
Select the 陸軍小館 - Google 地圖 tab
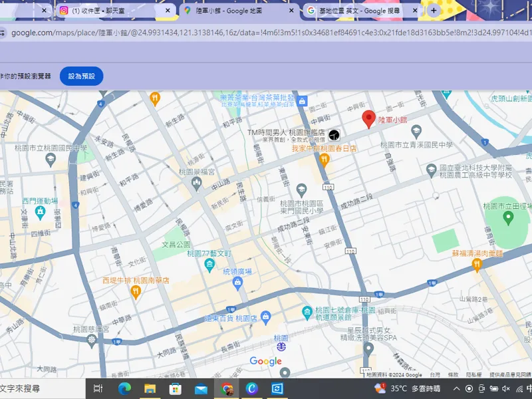coord(238,11)
